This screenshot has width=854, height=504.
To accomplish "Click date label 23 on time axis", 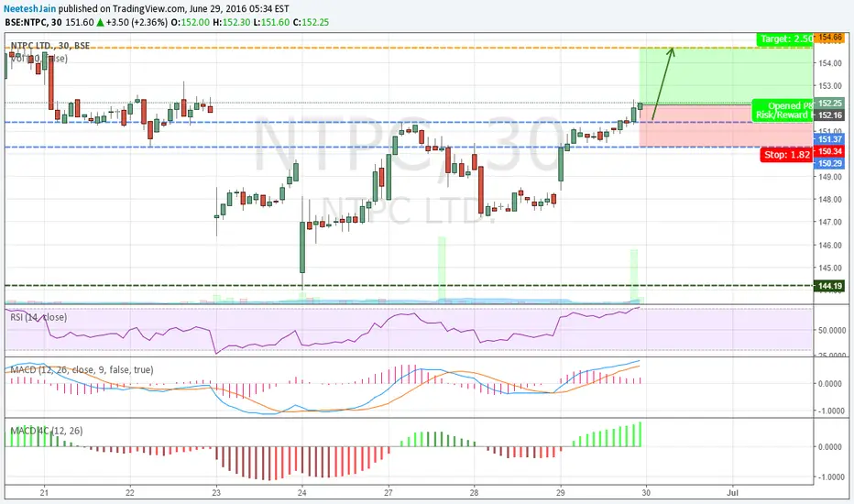I will [216, 493].
